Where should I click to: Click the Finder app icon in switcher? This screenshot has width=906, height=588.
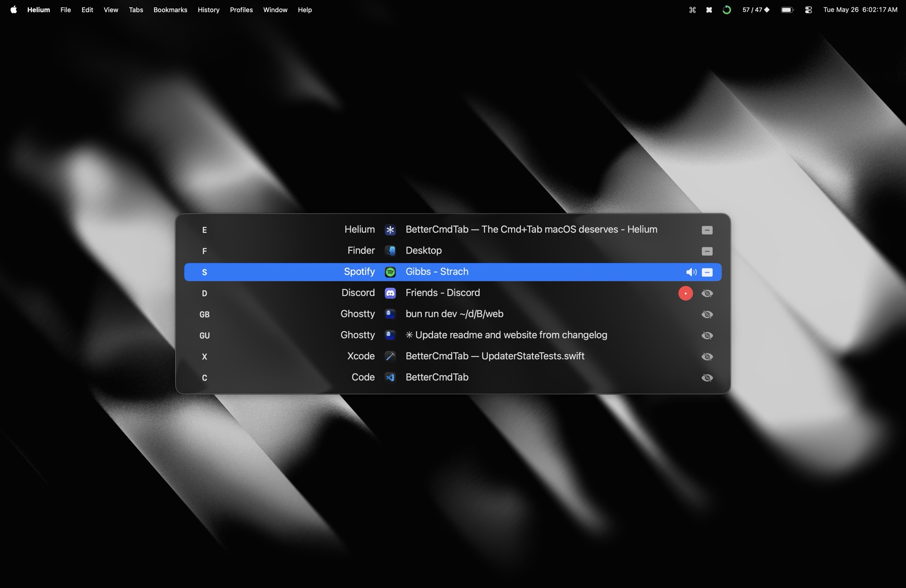390,251
